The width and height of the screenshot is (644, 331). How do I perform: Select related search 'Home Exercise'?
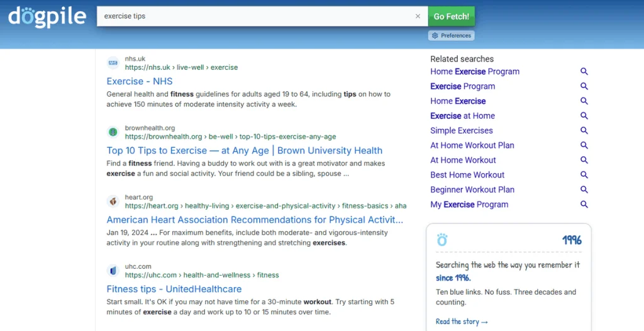pos(458,101)
